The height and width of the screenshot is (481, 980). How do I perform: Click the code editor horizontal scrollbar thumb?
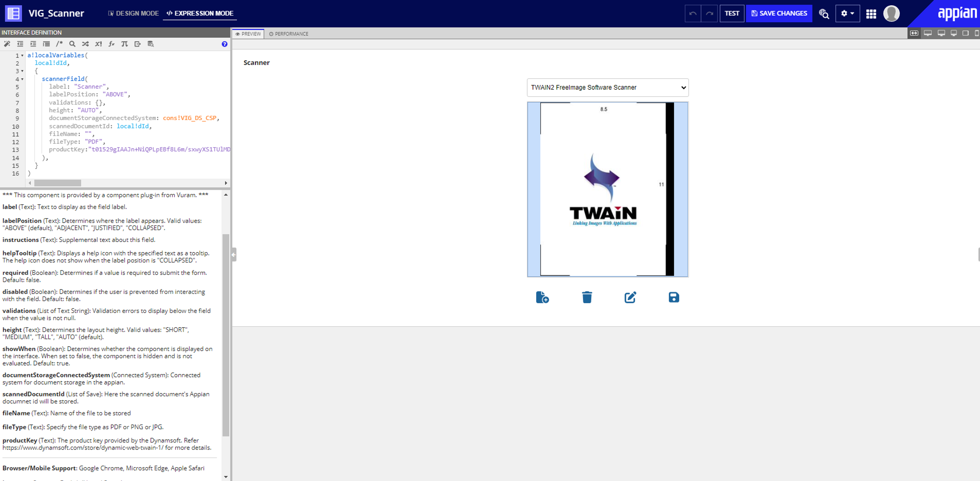coord(57,183)
